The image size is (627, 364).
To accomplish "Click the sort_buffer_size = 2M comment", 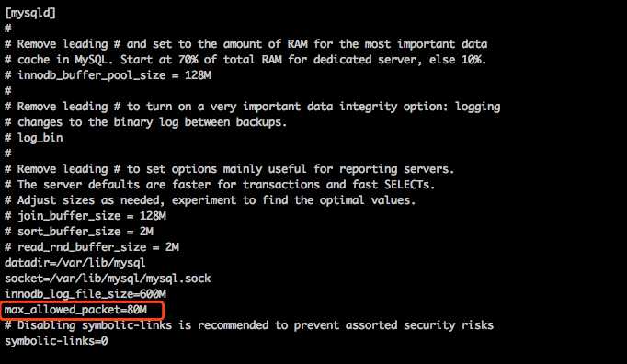I will [x=79, y=232].
